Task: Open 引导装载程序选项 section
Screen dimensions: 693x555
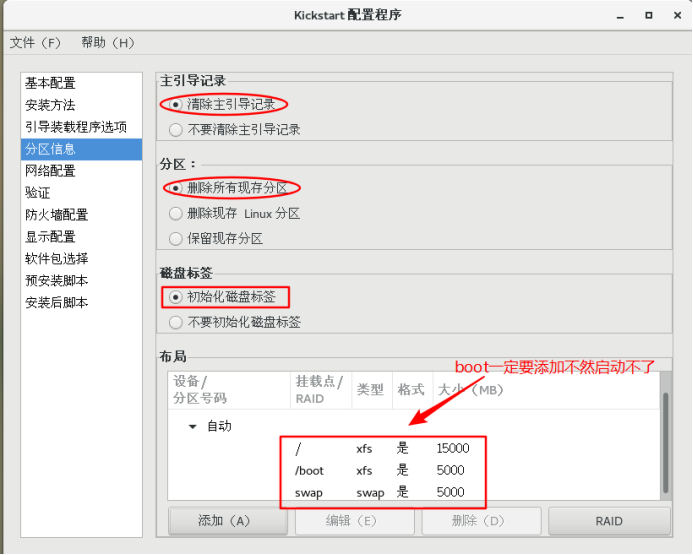Action: coord(81,127)
